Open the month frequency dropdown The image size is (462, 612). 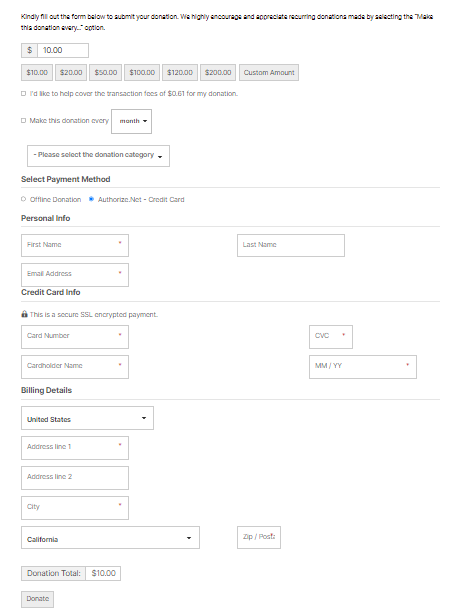pyautogui.click(x=131, y=121)
